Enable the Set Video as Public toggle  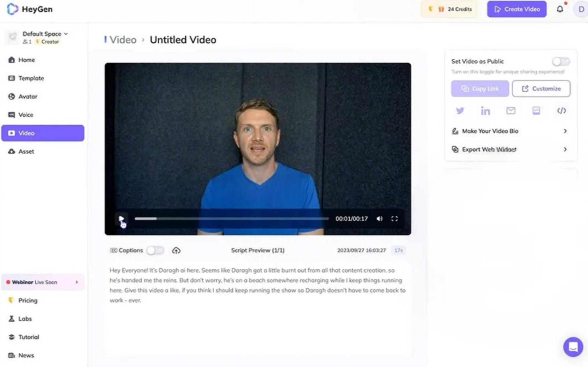[561, 61]
